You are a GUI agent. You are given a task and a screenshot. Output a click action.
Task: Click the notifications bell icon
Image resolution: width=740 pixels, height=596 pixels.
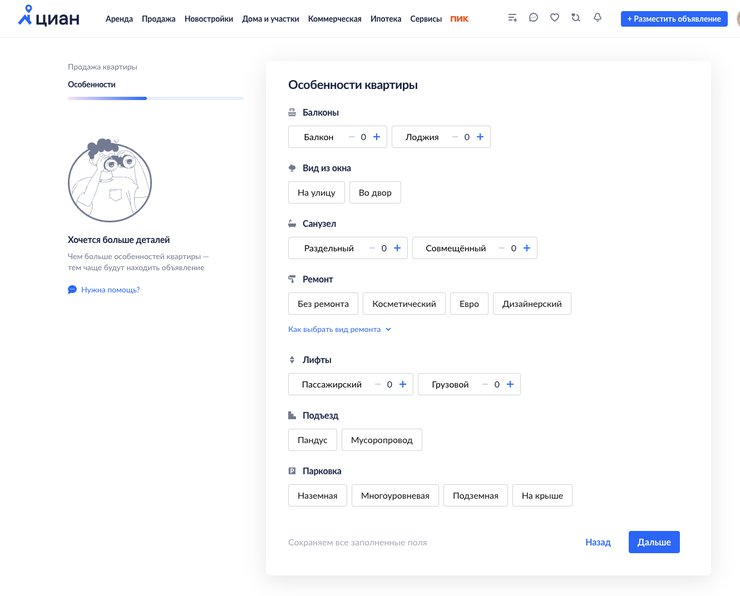(x=597, y=18)
